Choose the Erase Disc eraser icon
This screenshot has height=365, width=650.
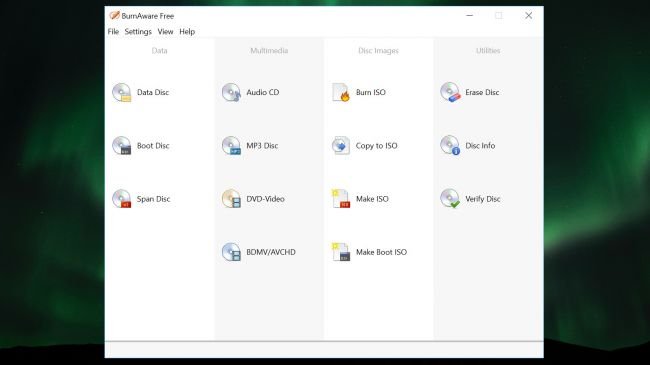coord(450,92)
